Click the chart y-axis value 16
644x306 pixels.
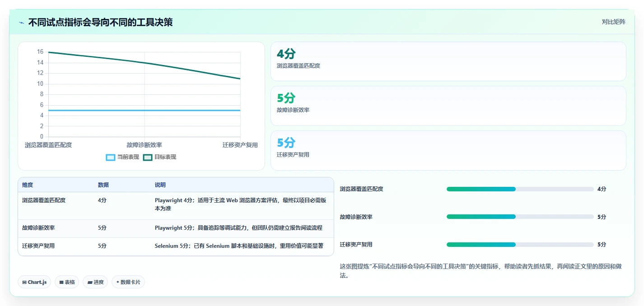click(40, 52)
